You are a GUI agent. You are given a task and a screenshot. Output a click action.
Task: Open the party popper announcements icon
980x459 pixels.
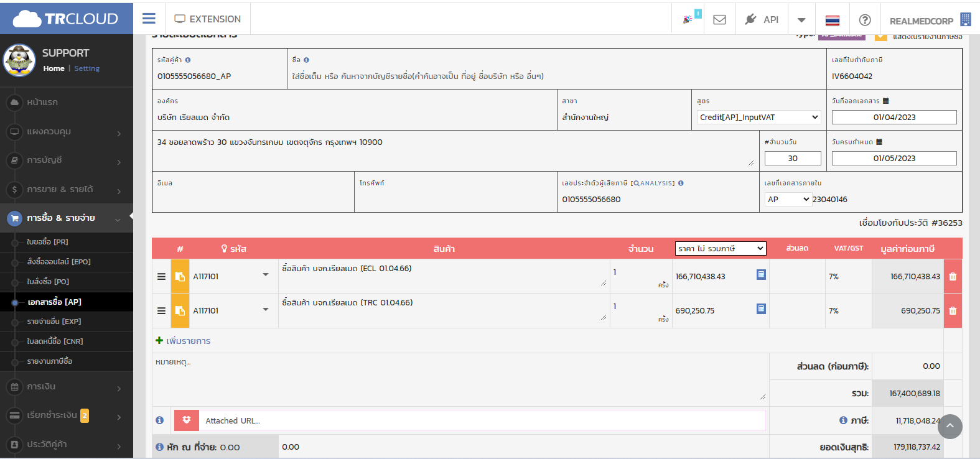[x=689, y=19]
